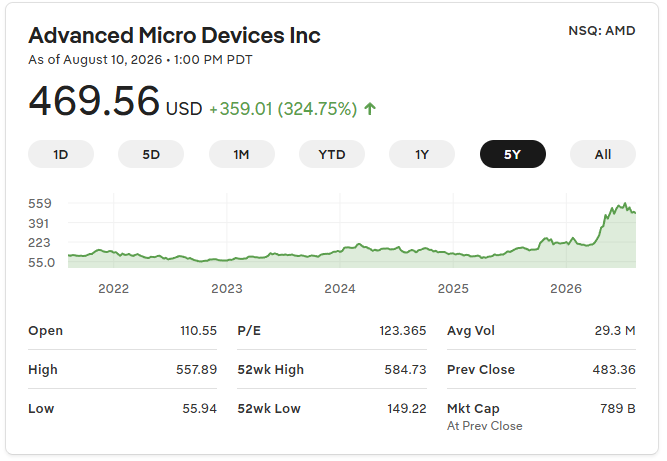Click the Advanced Micro Devices Inc title

174,35
